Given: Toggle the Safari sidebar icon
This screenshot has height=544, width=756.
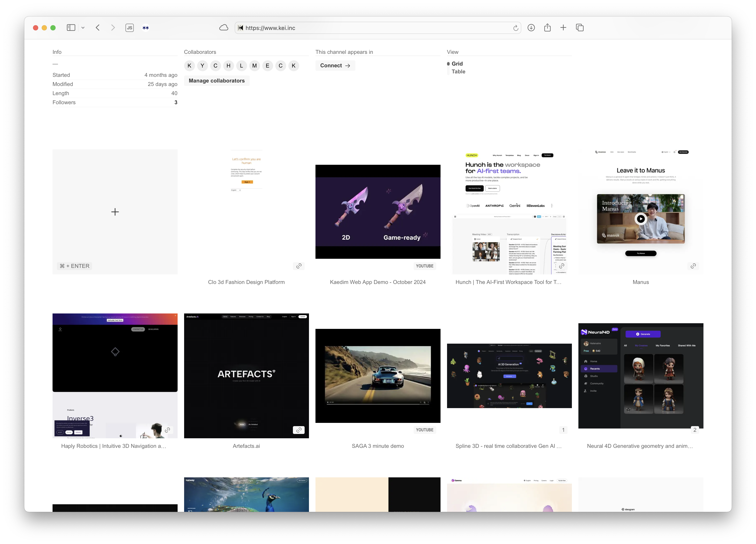Looking at the screenshot, I should [71, 28].
